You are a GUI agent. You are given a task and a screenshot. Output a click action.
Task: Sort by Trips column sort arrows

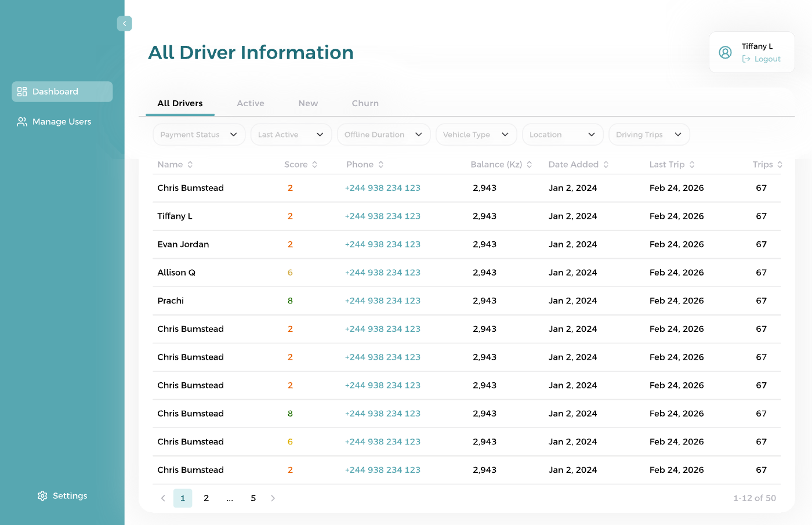tap(780, 165)
